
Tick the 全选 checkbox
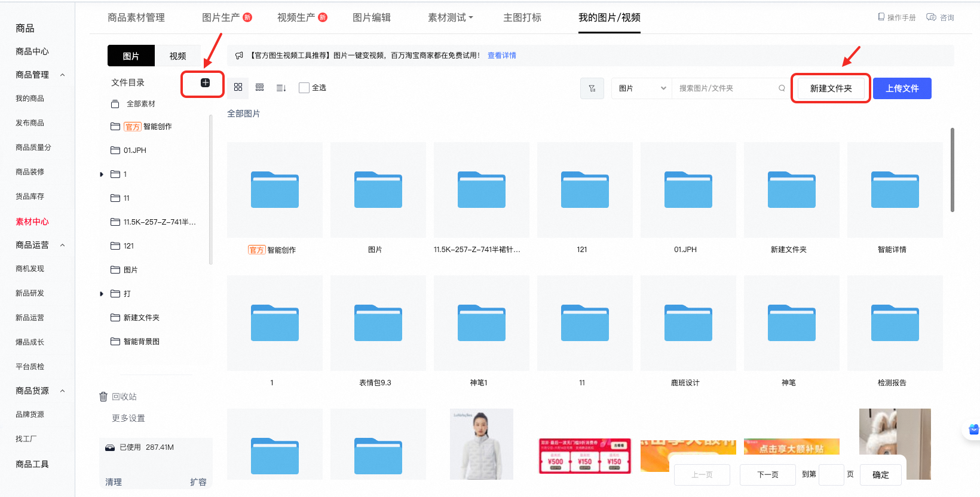tap(304, 88)
